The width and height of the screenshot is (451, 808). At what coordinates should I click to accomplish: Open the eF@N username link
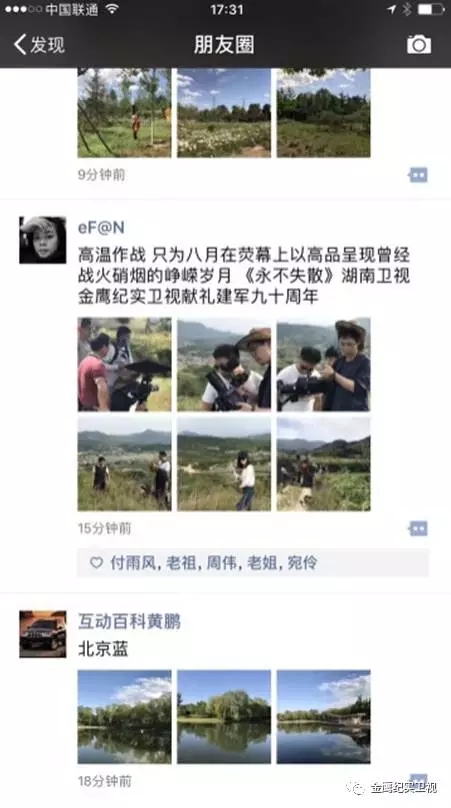101,227
